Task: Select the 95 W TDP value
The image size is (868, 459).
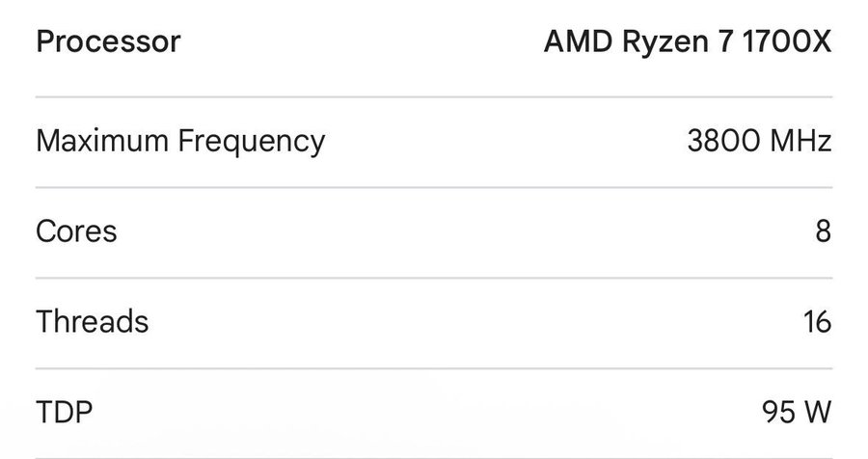Action: pos(796,413)
